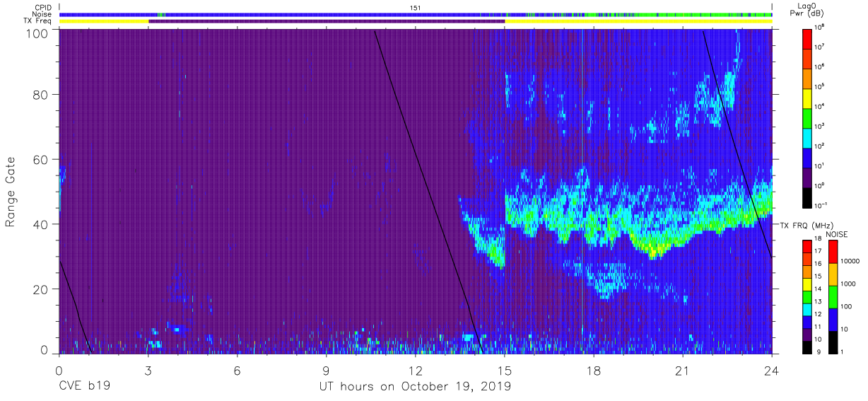
Task: Click the 10000 label on NOISE scale
Action: [x=849, y=262]
